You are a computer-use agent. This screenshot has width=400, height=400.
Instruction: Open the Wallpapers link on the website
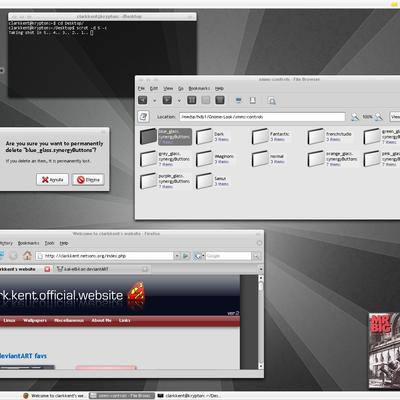pyautogui.click(x=35, y=320)
